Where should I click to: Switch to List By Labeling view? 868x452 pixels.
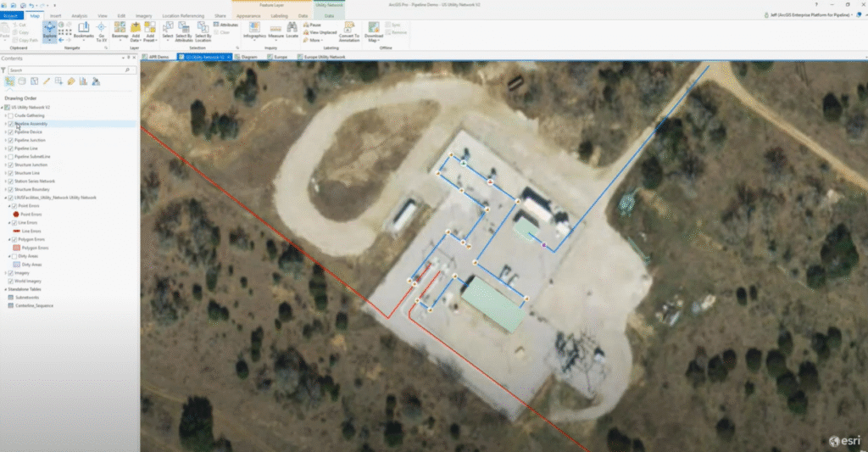(x=71, y=81)
